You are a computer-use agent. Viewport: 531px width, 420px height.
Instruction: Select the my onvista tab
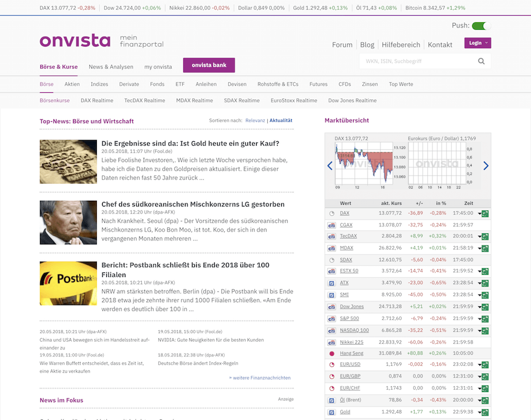[x=158, y=67]
